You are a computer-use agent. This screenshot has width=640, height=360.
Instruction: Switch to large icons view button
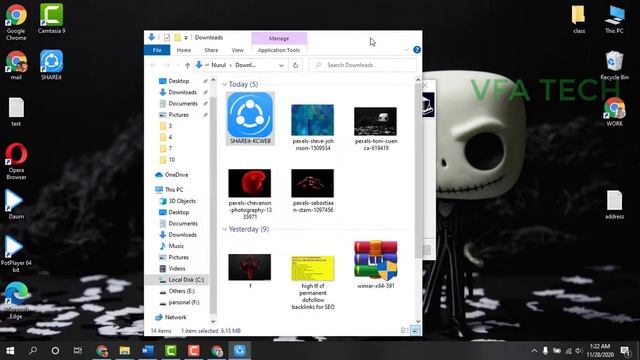tap(415, 331)
